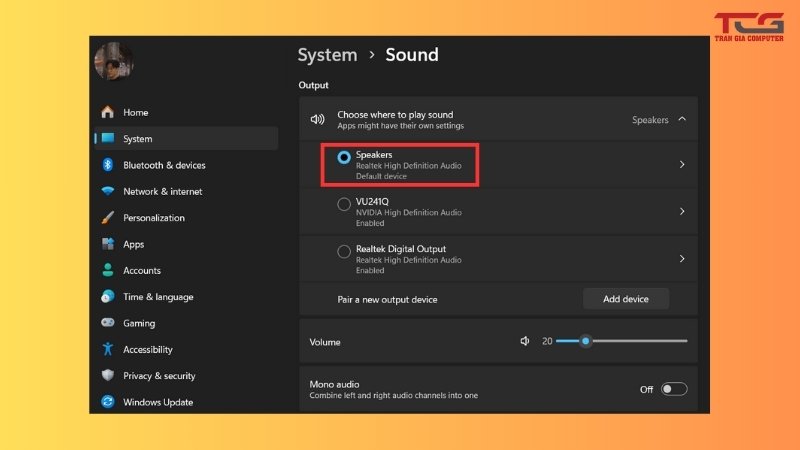Click the Bluetooth & devices icon
The image size is (800, 450).
(x=108, y=165)
